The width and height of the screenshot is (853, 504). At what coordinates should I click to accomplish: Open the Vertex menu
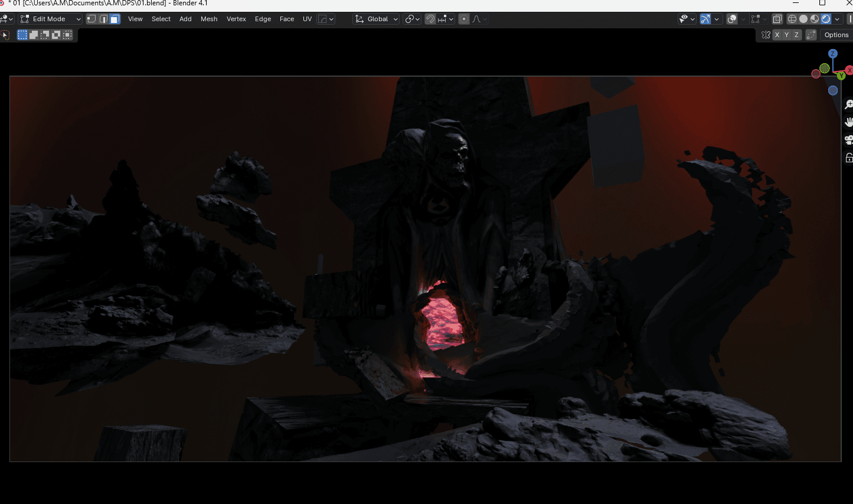click(x=236, y=19)
